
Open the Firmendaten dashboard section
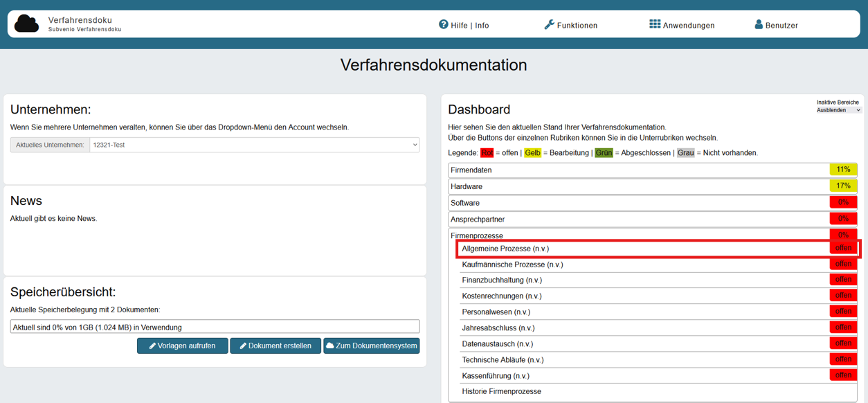pyautogui.click(x=653, y=170)
